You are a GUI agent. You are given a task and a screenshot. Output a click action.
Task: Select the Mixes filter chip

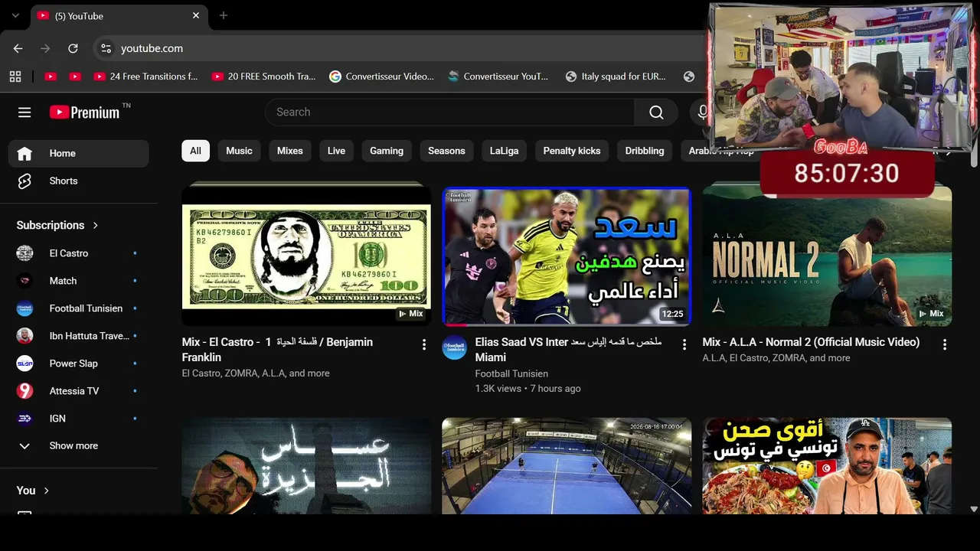point(289,151)
